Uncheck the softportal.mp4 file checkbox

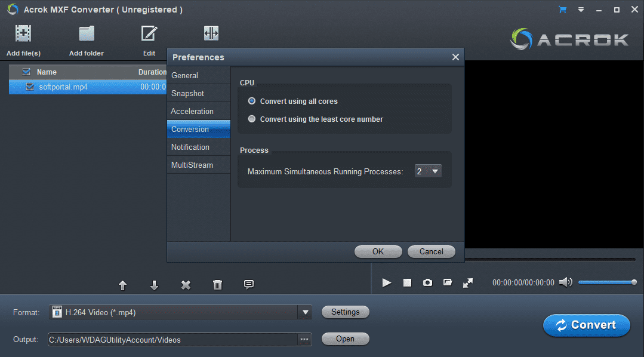(30, 87)
